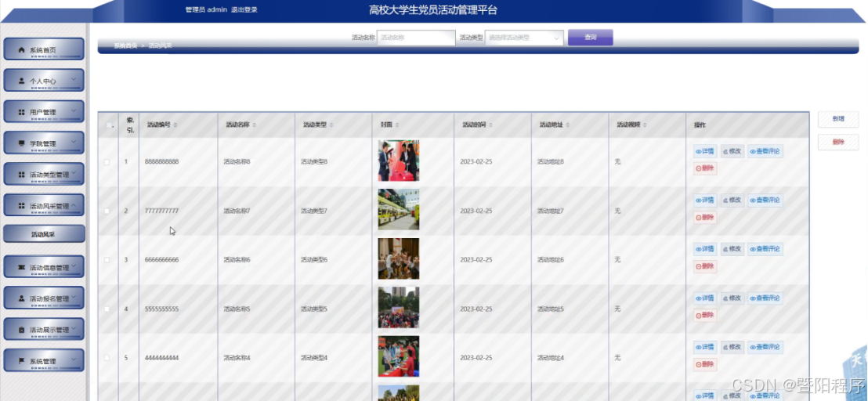The image size is (868, 401).
Task: Sort by 活动名称 column sort arrows
Action: (254, 125)
